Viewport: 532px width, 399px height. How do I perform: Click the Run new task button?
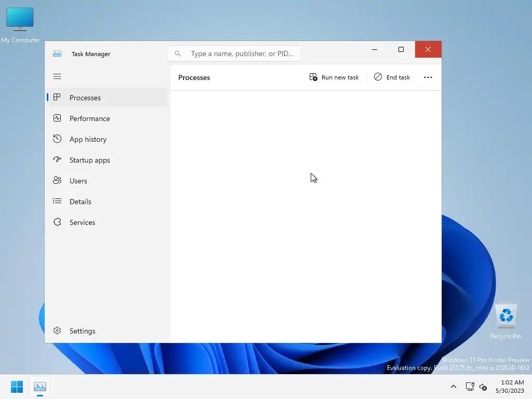[x=334, y=77]
